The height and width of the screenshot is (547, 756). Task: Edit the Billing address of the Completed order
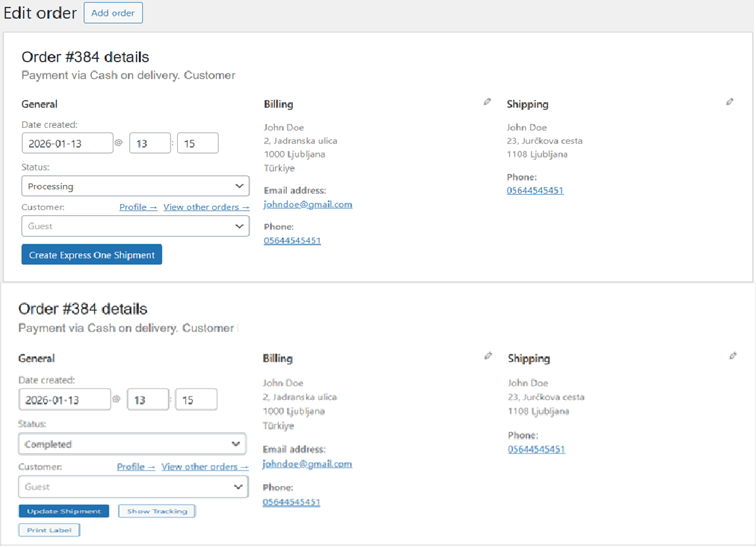[489, 355]
